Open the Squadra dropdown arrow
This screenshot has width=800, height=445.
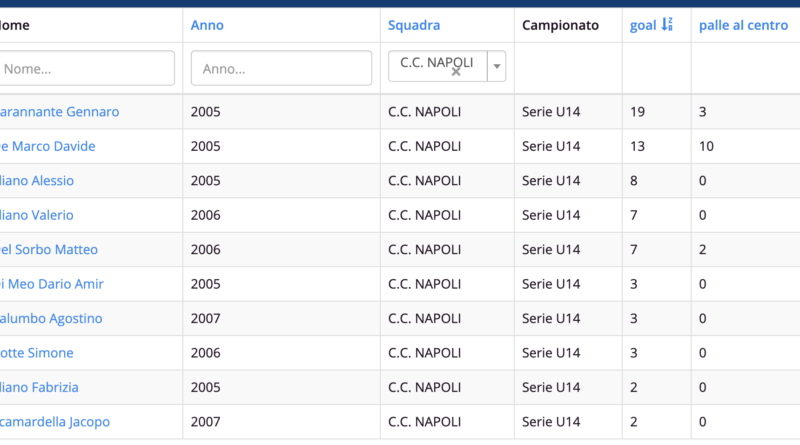pyautogui.click(x=496, y=66)
